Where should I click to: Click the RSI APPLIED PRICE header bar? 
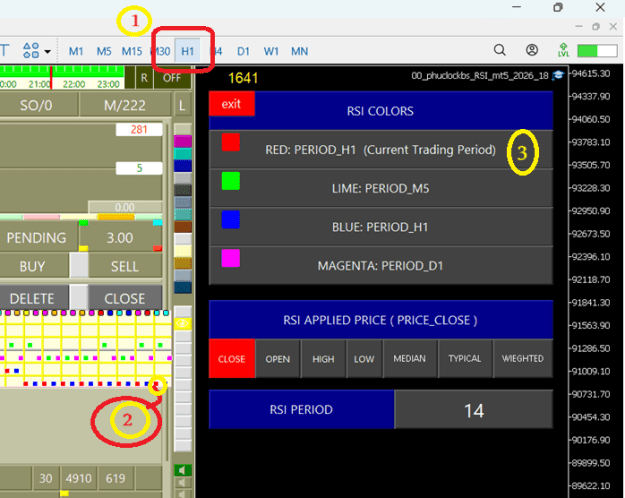coord(381,320)
